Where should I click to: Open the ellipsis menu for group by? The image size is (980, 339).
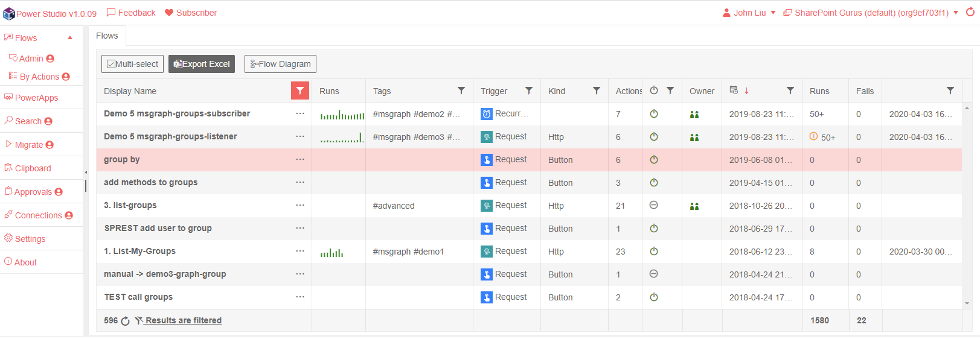300,160
